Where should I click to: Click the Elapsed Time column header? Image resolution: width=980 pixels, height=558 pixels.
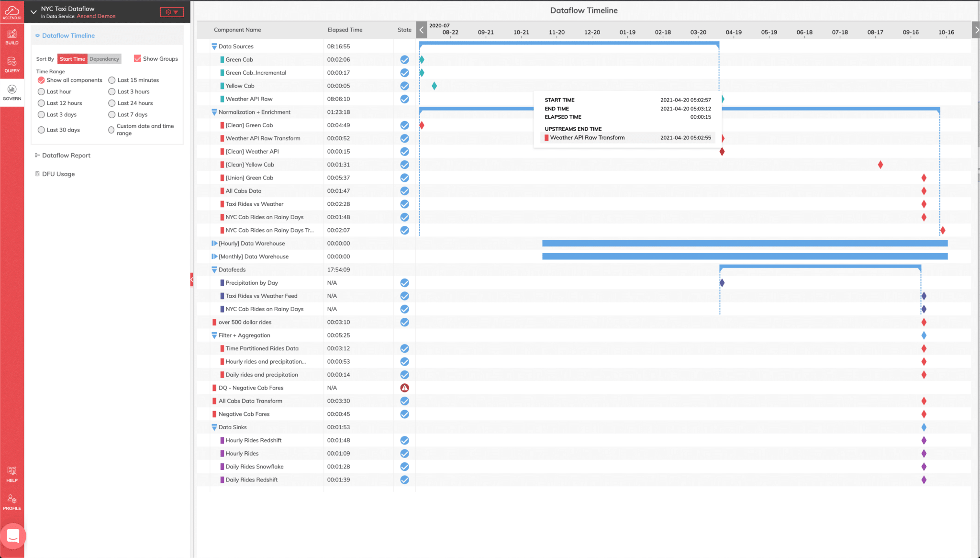345,30
